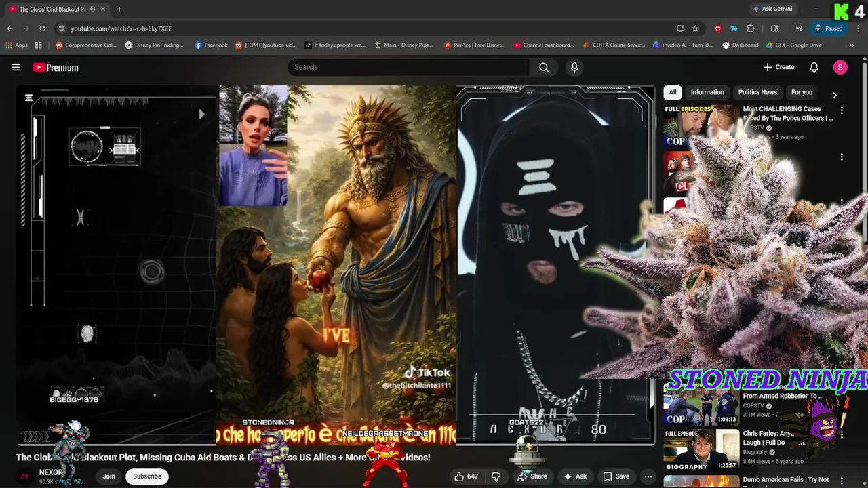Open From Armed Robberies COPSTV thumbnail
This screenshot has height=488, width=868.
701,405
